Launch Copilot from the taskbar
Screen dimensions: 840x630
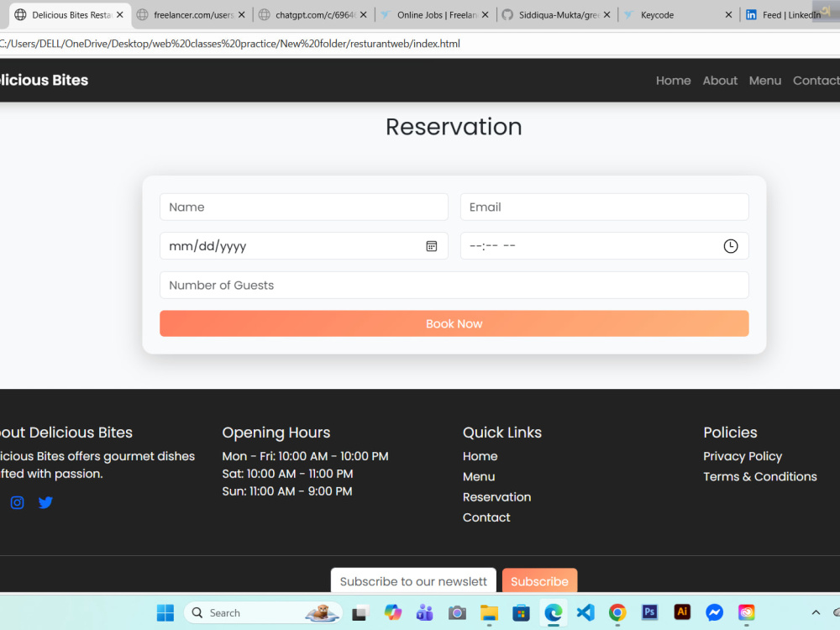click(392, 612)
